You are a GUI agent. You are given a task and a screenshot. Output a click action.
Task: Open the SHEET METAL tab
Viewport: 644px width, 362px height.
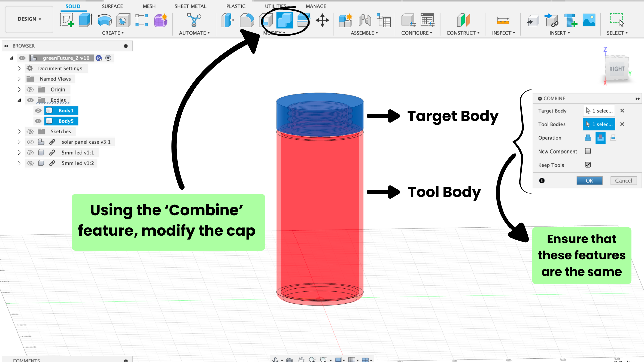pos(190,6)
